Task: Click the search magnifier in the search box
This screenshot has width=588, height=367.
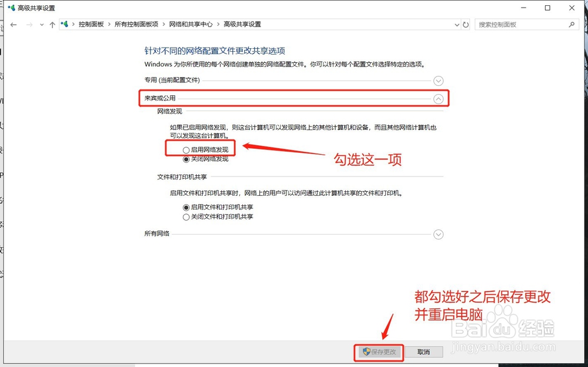Action: [571, 24]
